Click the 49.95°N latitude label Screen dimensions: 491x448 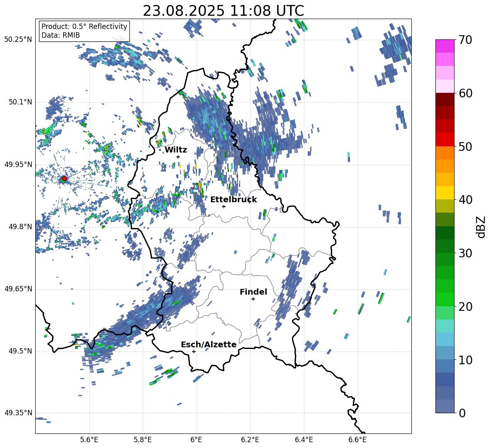click(x=18, y=164)
